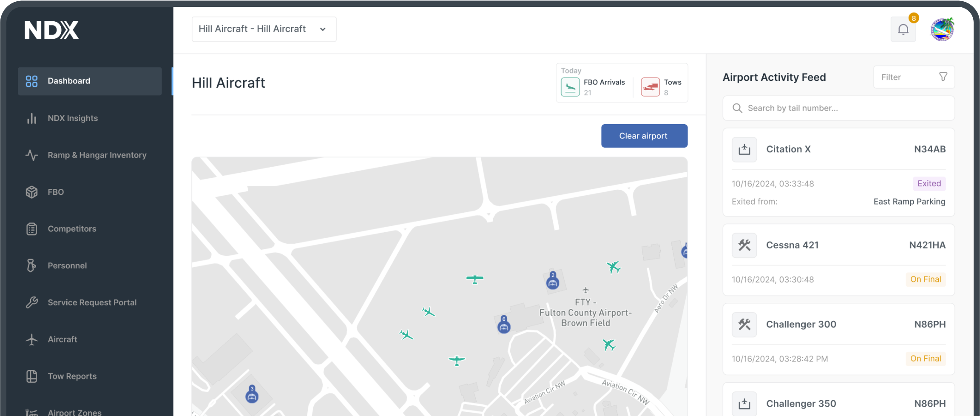
Task: Open Aircraft section
Action: 62,339
